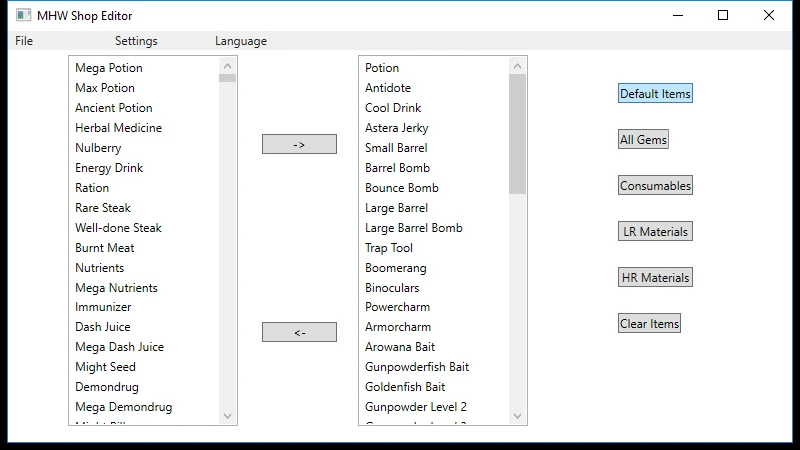The image size is (800, 450).
Task: Select Mega Potion in the left list
Action: pyautogui.click(x=109, y=68)
